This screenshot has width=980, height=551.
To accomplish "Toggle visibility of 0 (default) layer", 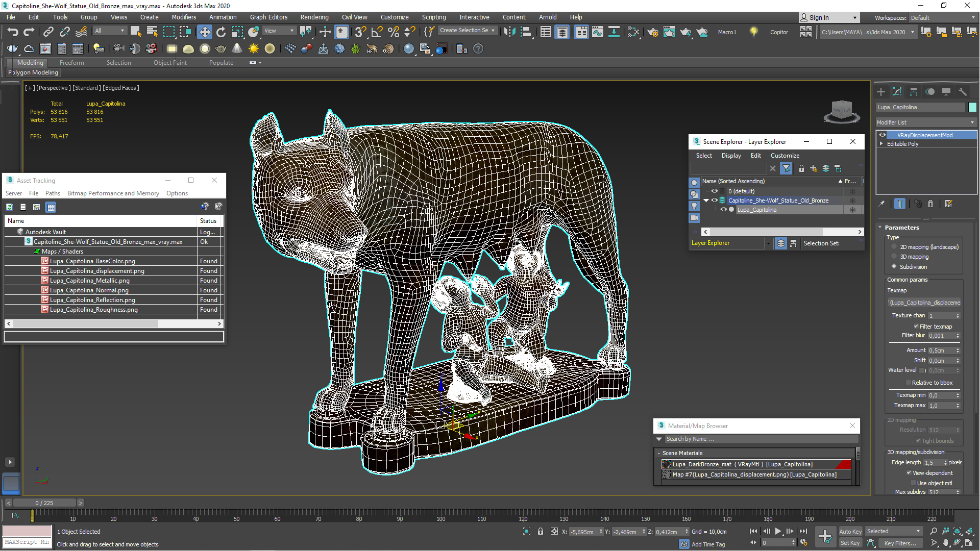I will tap(715, 191).
